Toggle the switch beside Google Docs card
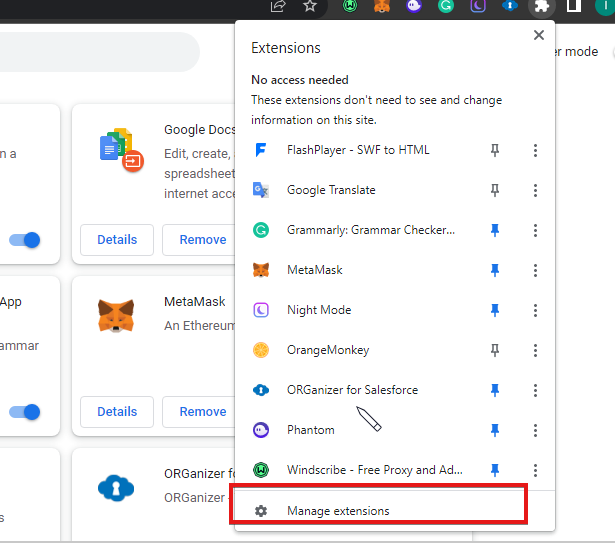 pyautogui.click(x=24, y=240)
